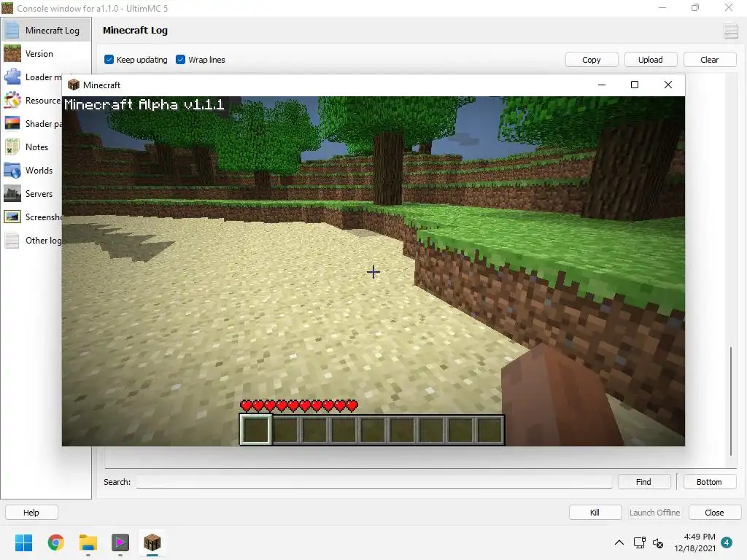Viewport: 747px width, 560px height.
Task: Open the Windows Start menu
Action: point(23,542)
